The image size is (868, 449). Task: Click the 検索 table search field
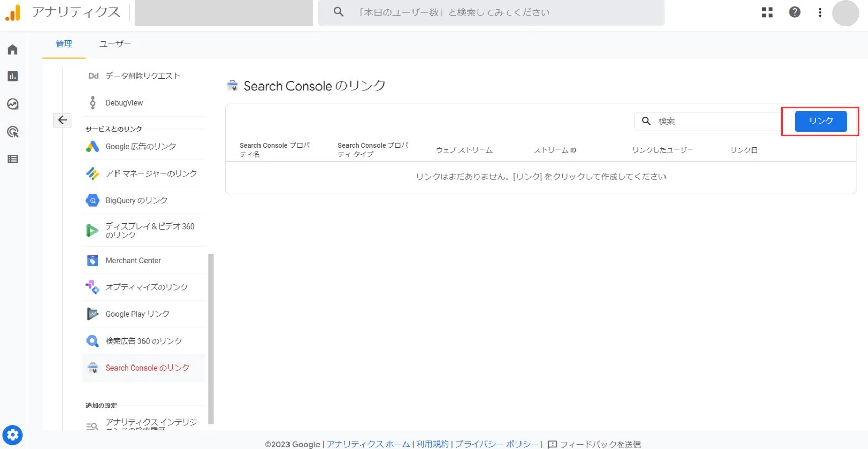[710, 121]
